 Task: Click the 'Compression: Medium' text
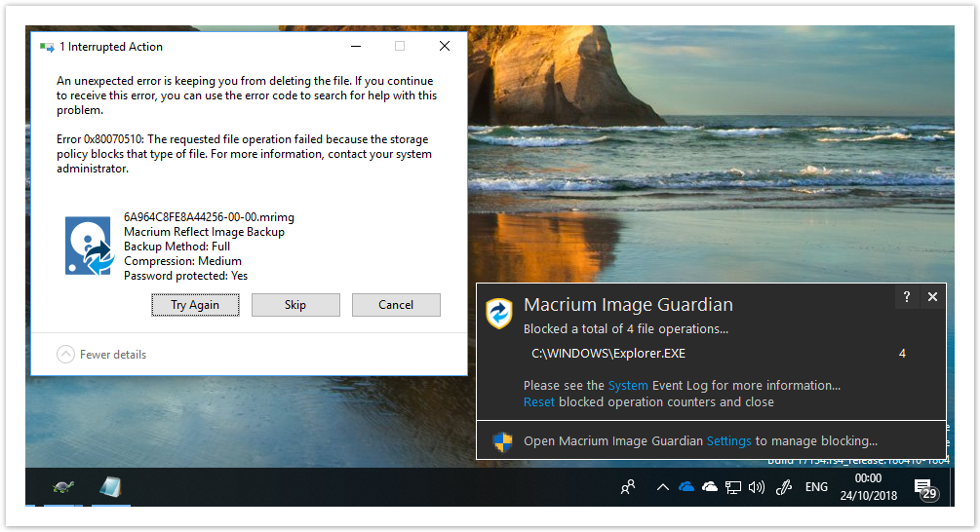point(182,261)
